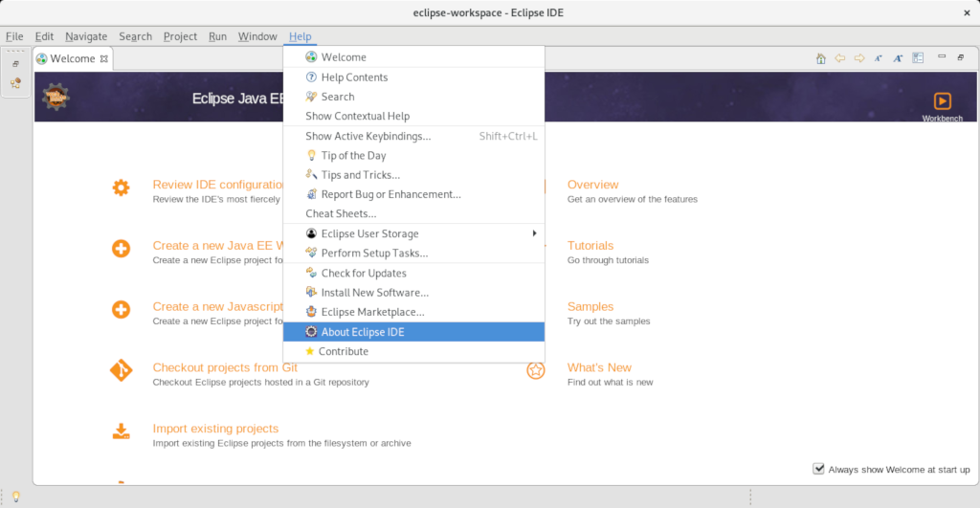Open the Search menu in menu bar
980x508 pixels.
pos(136,36)
